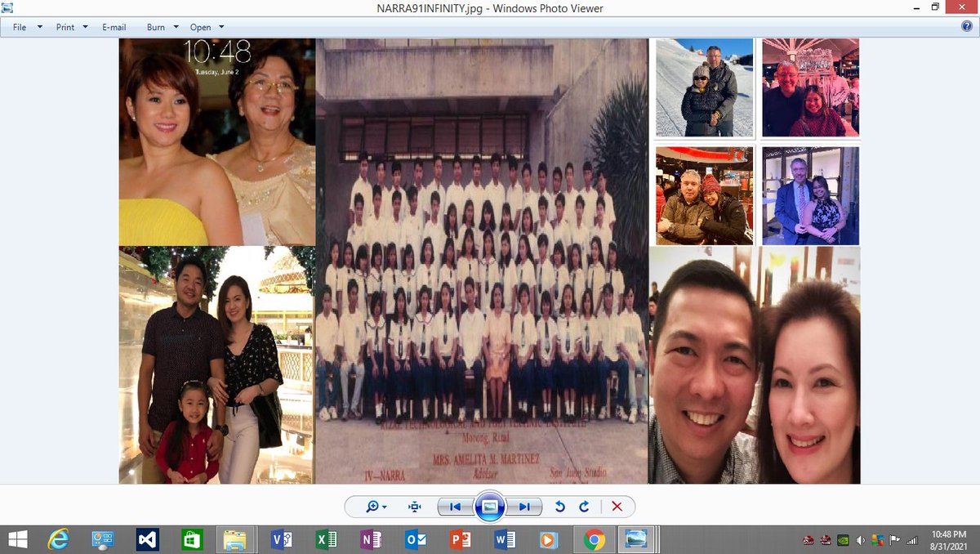980x554 pixels.
Task: Launch Internet Explorer from the taskbar
Action: click(59, 539)
